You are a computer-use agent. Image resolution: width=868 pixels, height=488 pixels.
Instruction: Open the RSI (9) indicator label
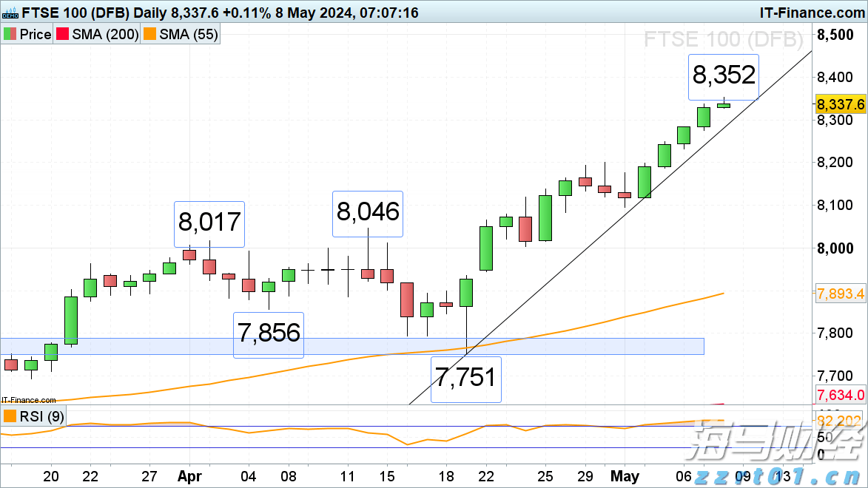point(41,417)
